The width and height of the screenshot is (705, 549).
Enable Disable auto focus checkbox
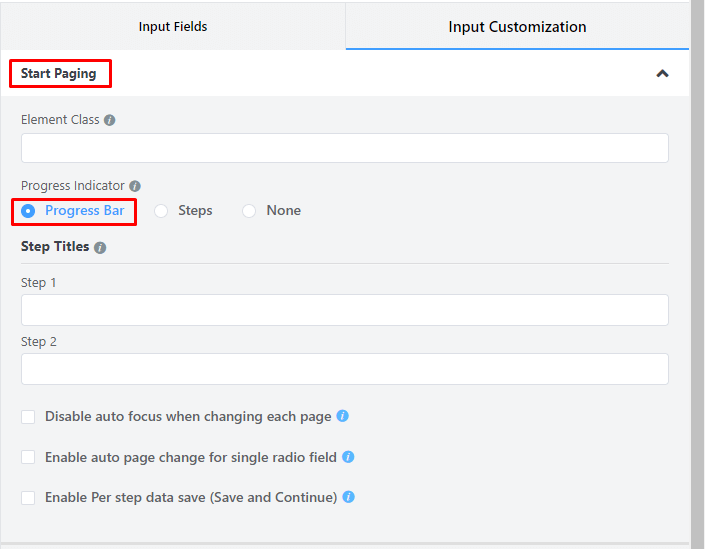click(x=28, y=417)
